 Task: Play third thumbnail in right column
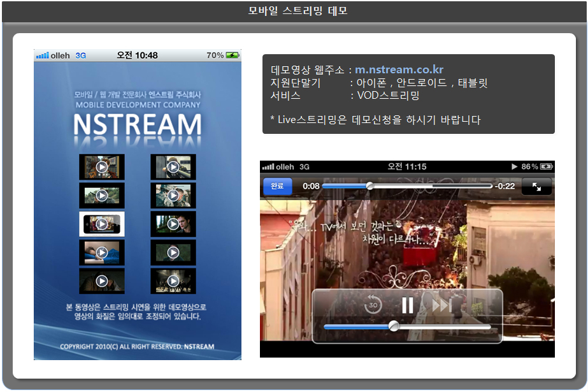(x=173, y=224)
